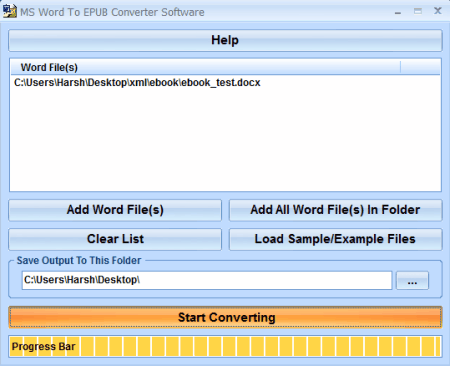Screen dimensions: 450x366
Task: Browse output folder with ellipsis button
Action: point(412,281)
